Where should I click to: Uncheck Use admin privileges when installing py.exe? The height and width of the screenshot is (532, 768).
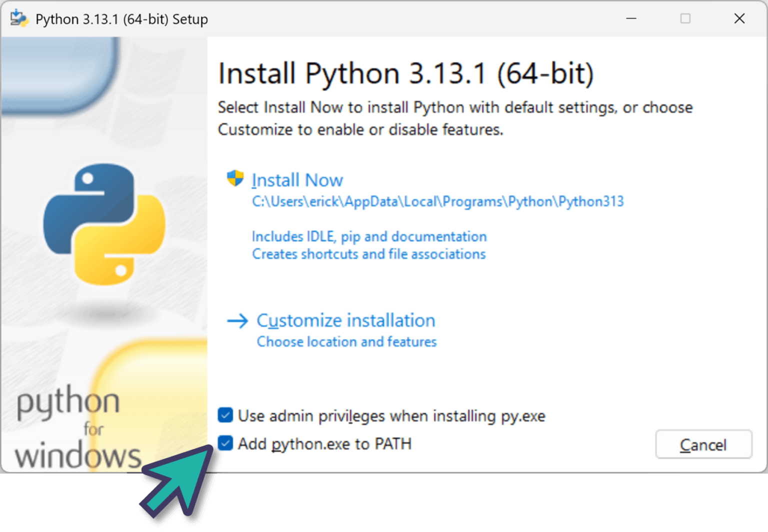coord(225,415)
